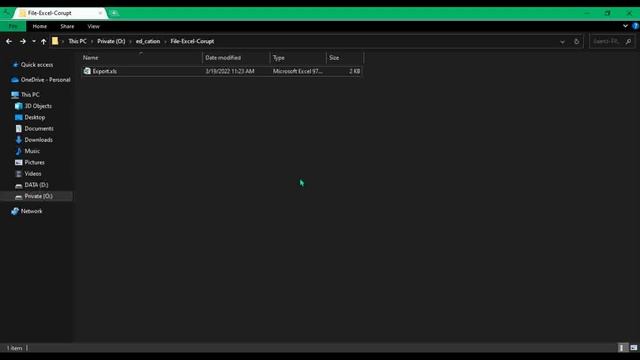Open 3D Objects folder in sidebar
Screen dimensions: 640x360
[x=38, y=106]
